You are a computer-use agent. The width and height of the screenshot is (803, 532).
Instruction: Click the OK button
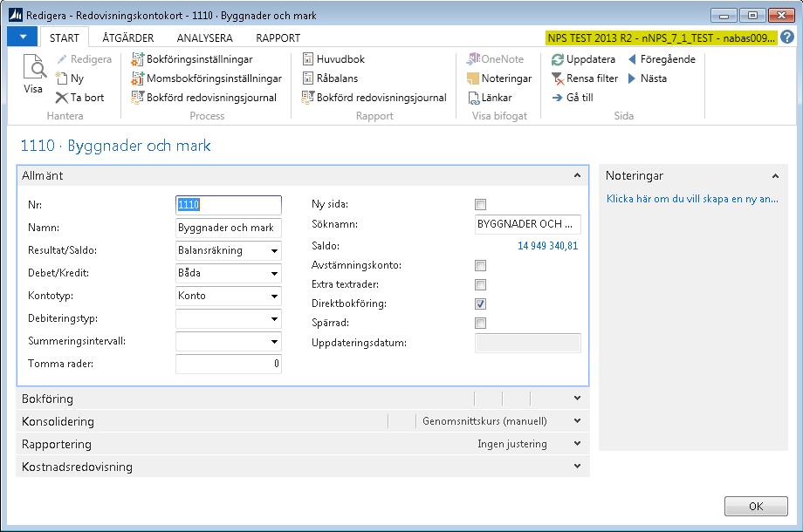(x=756, y=507)
